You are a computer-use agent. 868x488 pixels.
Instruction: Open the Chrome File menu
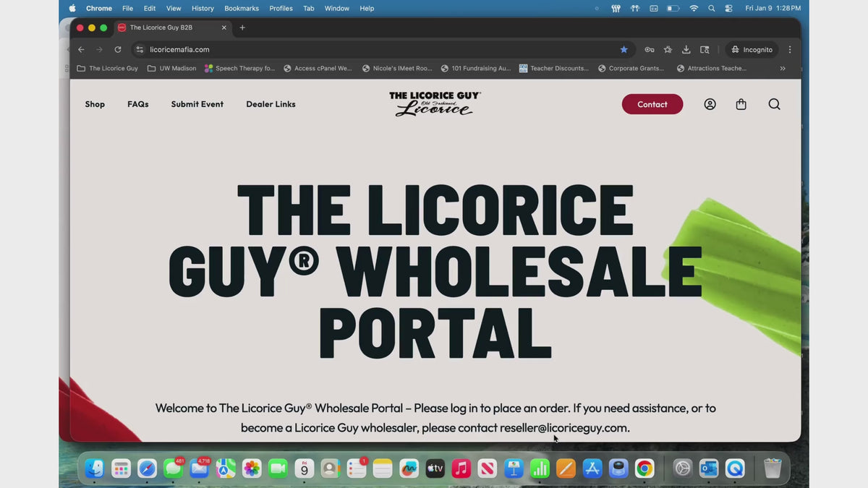pyautogui.click(x=127, y=8)
